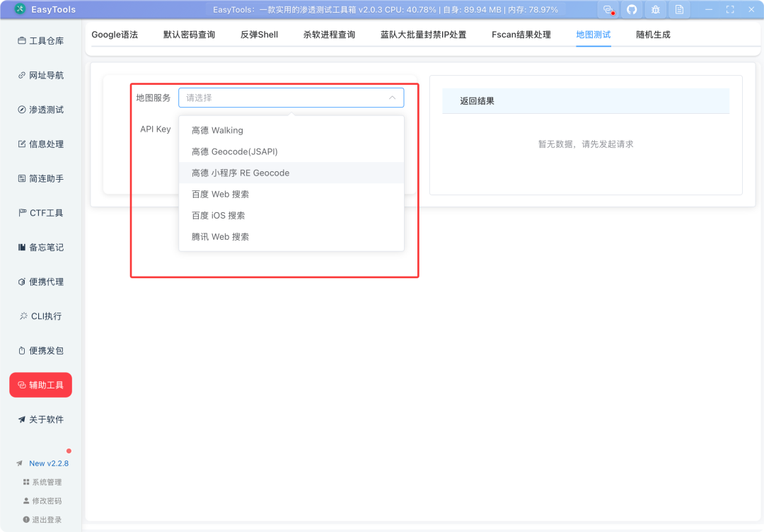Click the 返回结果 panel header
This screenshot has height=532, width=764.
tap(586, 101)
